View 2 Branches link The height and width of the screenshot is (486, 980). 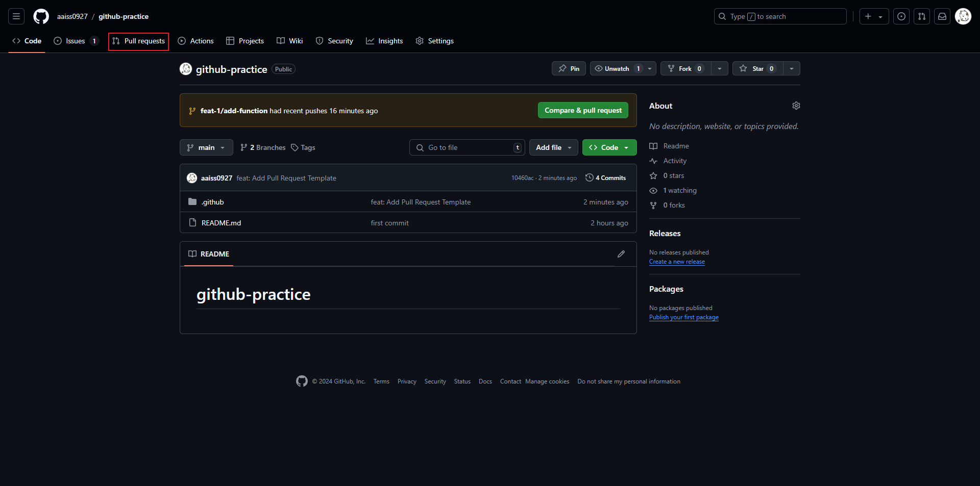(263, 147)
